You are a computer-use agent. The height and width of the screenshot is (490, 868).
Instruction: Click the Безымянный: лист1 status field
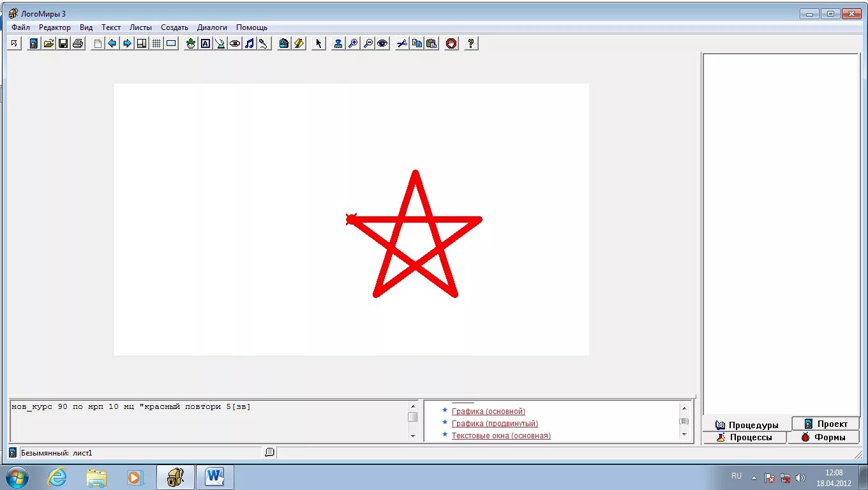tap(141, 453)
